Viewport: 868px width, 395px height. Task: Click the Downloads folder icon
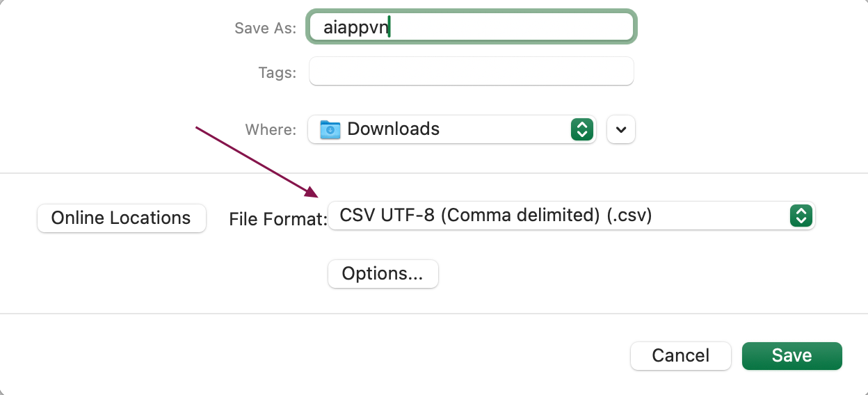pyautogui.click(x=330, y=129)
